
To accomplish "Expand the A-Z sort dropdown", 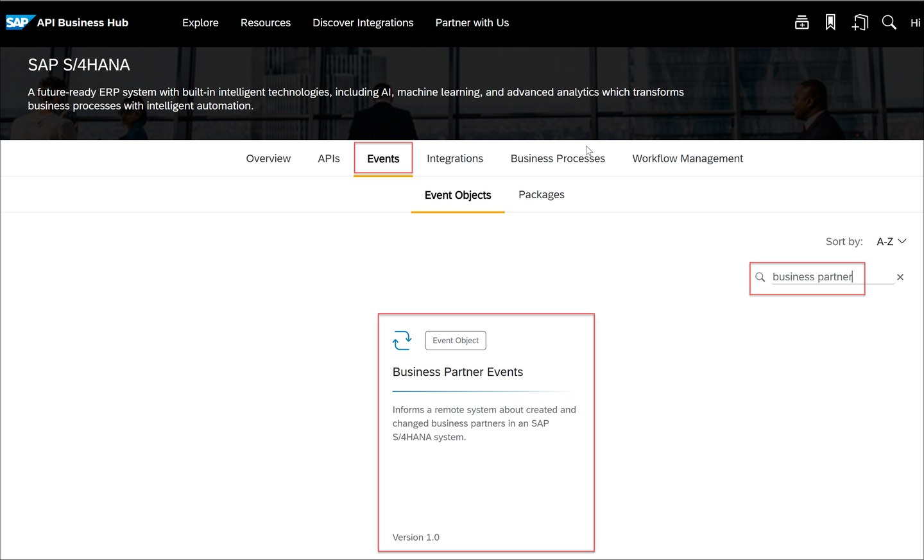I will click(892, 241).
